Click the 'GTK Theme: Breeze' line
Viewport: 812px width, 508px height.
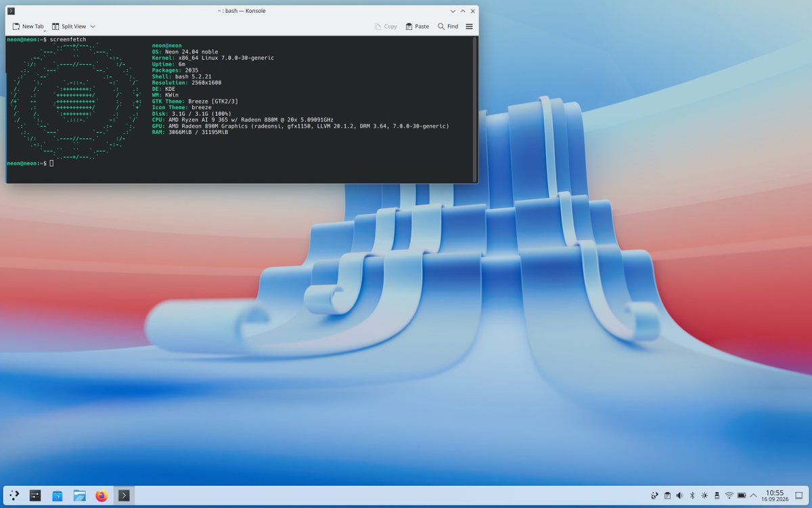coord(195,102)
